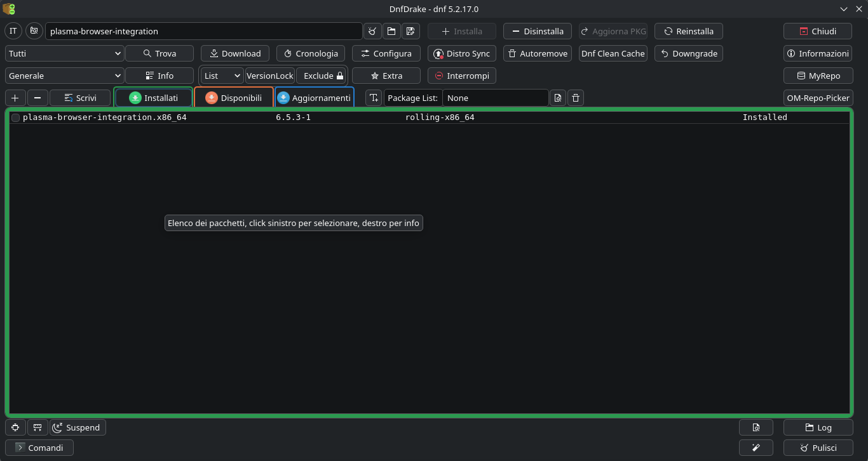
Task: Click the Package List None field
Action: pos(494,98)
